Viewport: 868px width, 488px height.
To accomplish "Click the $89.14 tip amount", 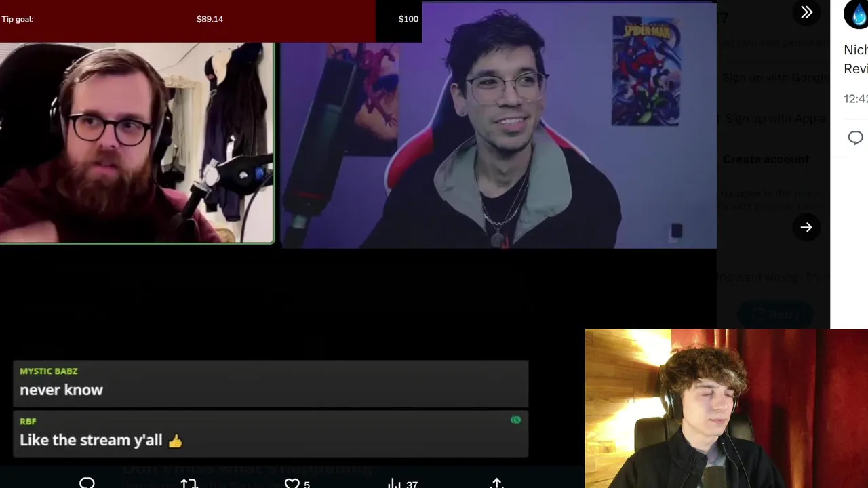I will pos(210,19).
